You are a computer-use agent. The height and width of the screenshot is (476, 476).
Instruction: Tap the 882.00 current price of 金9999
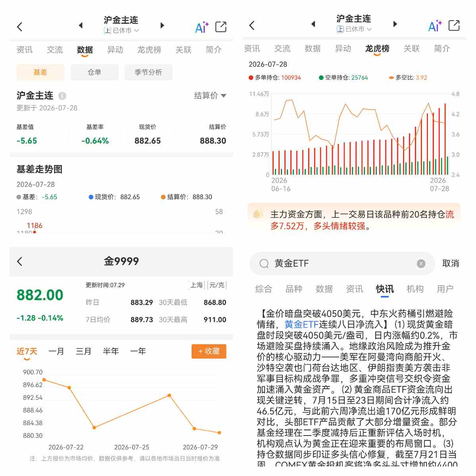tap(40, 295)
